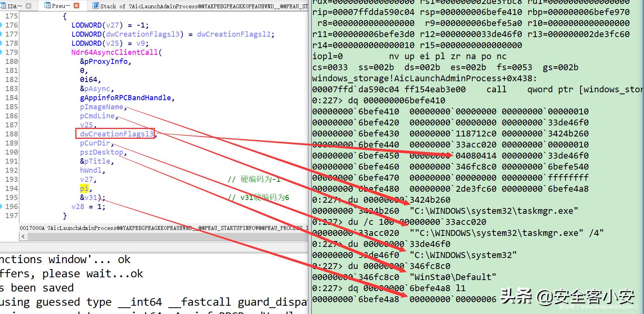Click the IDA view tab's page icon
This screenshot has width=644, height=314.
point(3,6)
